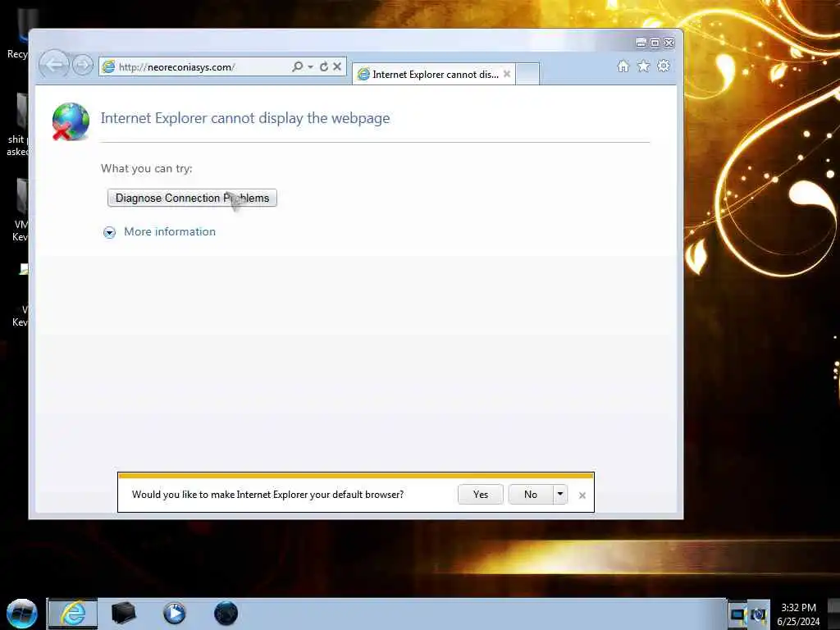Click the Forward navigation arrow
840x630 pixels.
pos(83,66)
